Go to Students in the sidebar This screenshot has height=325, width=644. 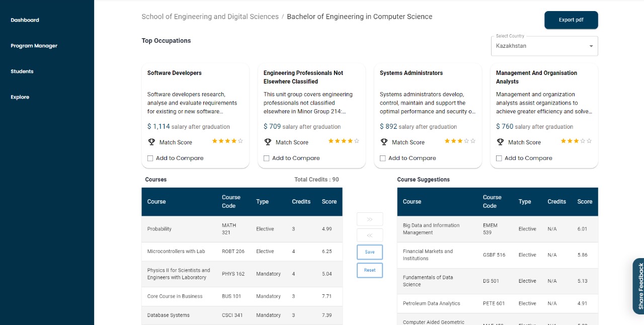[x=22, y=71]
